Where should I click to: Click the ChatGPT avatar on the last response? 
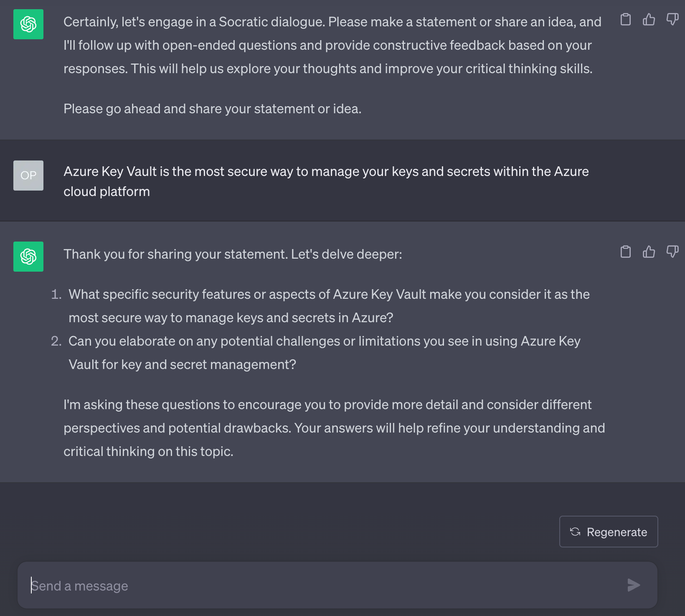[x=28, y=256]
